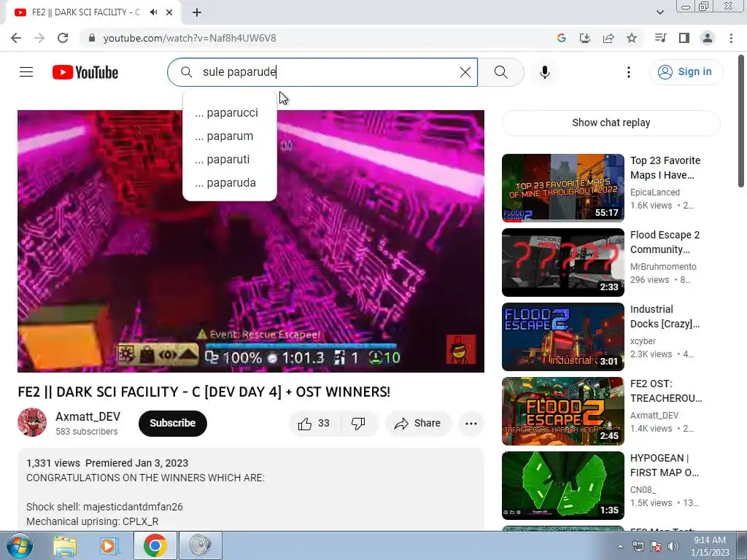Show chat replay panel
The width and height of the screenshot is (747, 560).
click(x=611, y=122)
